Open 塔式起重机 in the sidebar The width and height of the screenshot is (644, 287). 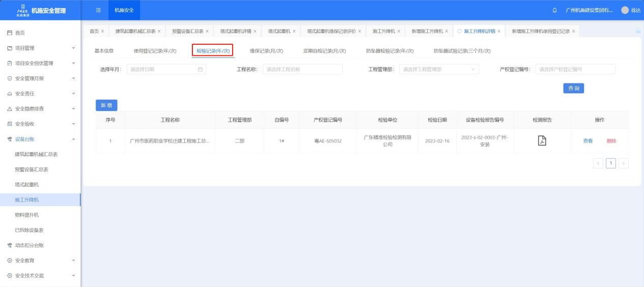[x=27, y=184]
